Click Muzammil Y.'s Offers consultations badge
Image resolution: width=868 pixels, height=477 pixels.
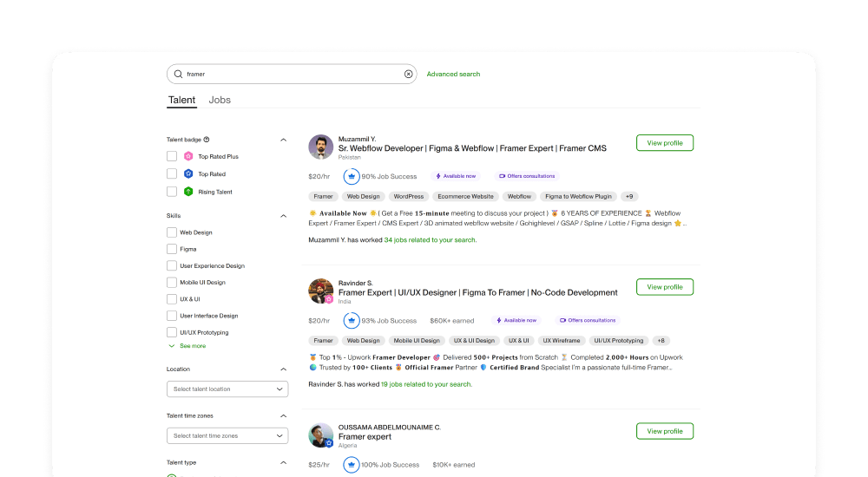click(527, 176)
